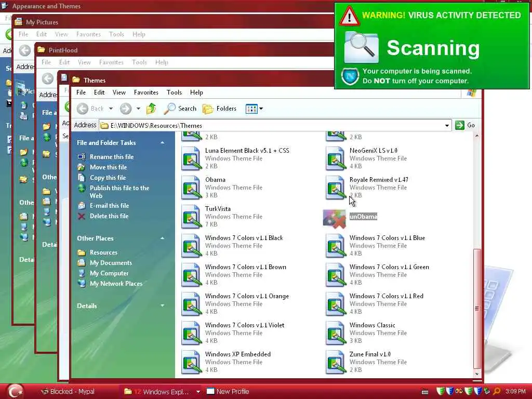532x399 pixels.
Task: Click the New Profile taskbar button
Action: coord(228,392)
